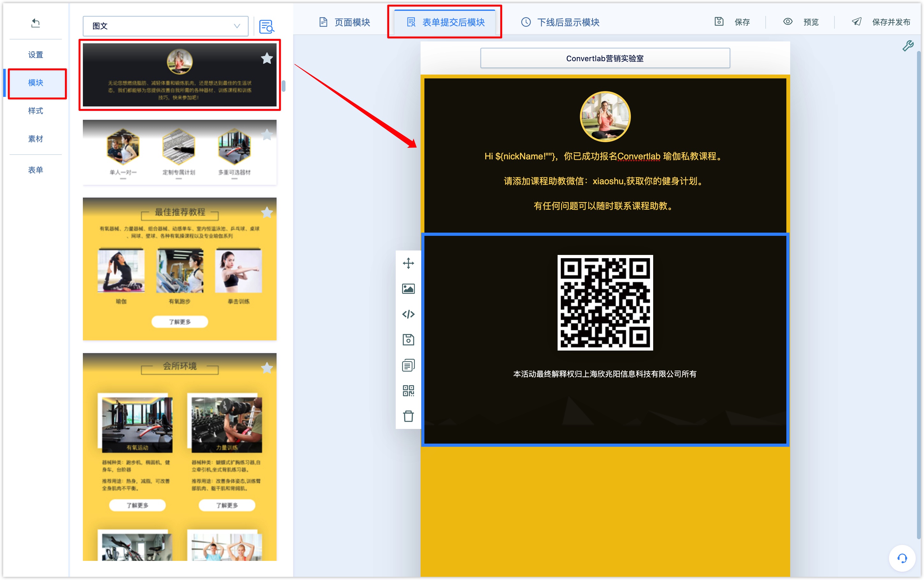Click the back arrow icon in sidebar

click(x=35, y=23)
